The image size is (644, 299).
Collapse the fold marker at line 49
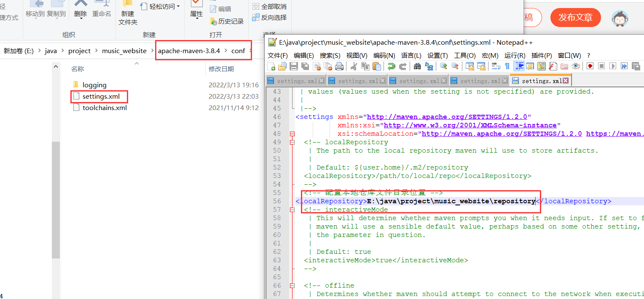pyautogui.click(x=292, y=142)
